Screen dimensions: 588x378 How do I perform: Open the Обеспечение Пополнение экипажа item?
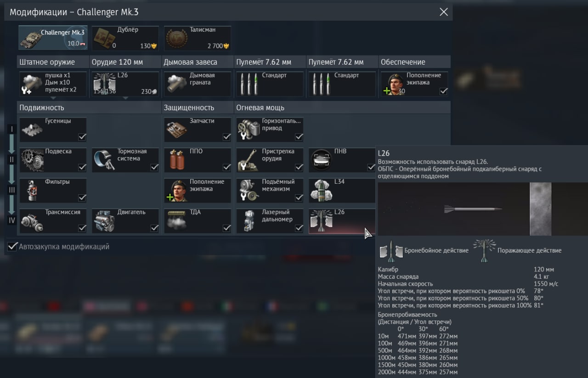pyautogui.click(x=414, y=84)
